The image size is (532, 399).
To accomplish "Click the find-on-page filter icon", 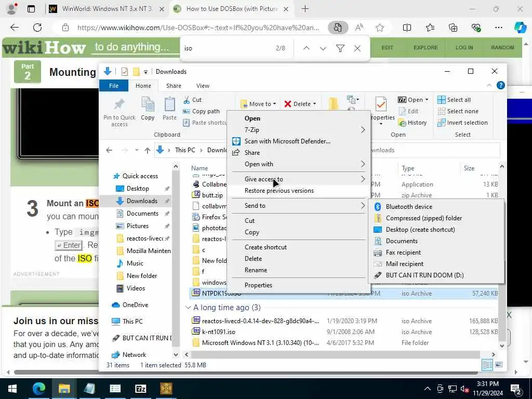I will click(x=340, y=48).
